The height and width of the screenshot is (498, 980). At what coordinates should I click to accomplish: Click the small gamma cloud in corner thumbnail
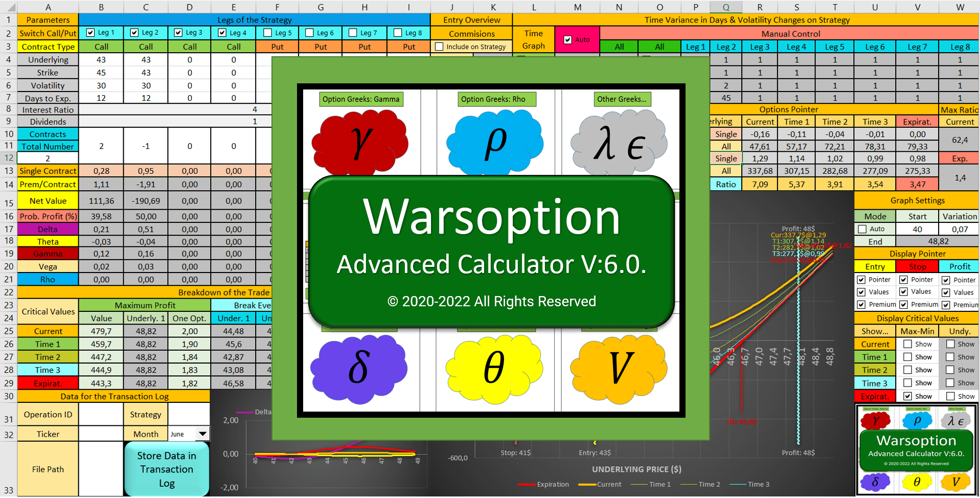point(876,421)
